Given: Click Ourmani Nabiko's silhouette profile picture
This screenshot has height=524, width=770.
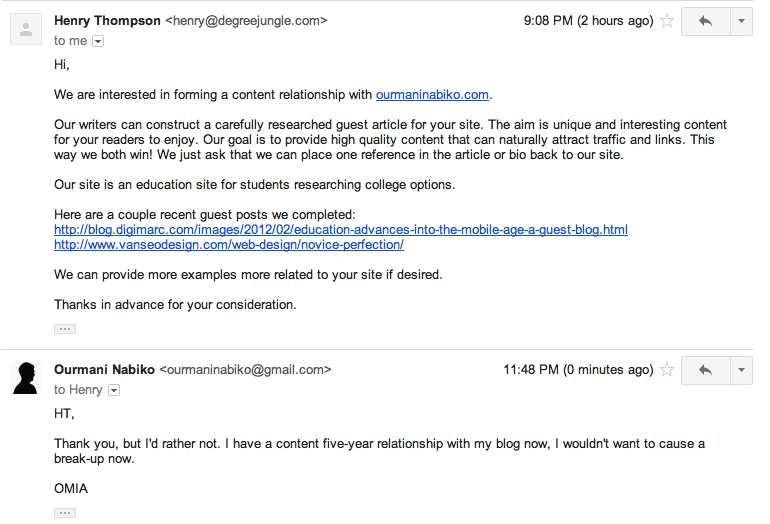Looking at the screenshot, I should point(25,378).
